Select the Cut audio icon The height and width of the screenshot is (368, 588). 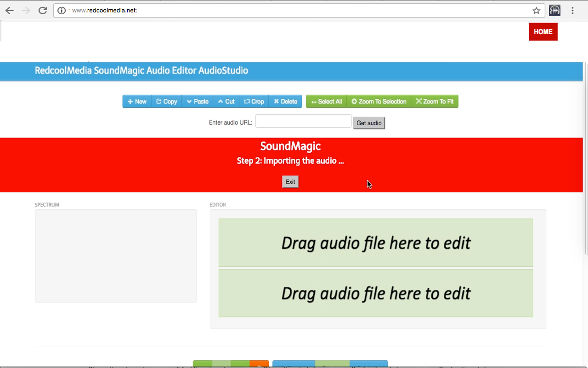[220, 101]
